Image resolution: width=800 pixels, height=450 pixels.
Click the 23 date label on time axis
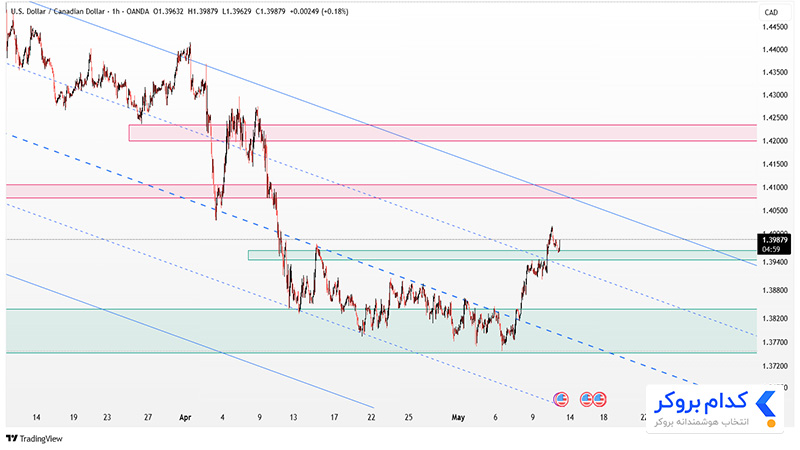pyautogui.click(x=107, y=417)
